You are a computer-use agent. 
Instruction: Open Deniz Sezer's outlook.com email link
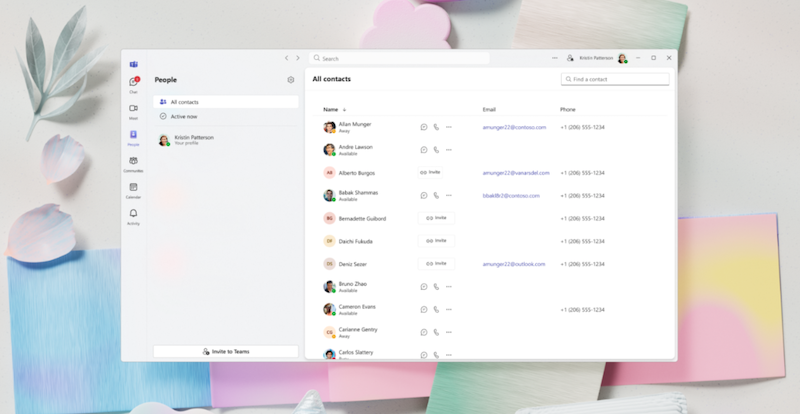point(513,264)
